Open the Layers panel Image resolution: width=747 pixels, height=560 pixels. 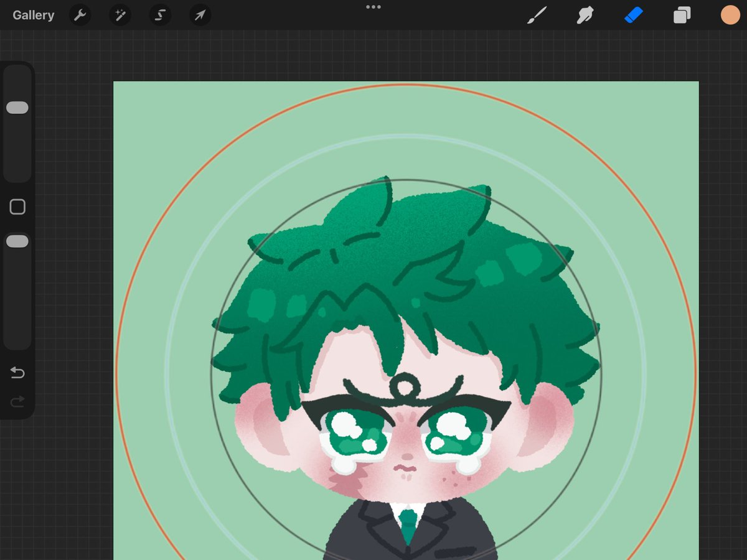pos(682,15)
